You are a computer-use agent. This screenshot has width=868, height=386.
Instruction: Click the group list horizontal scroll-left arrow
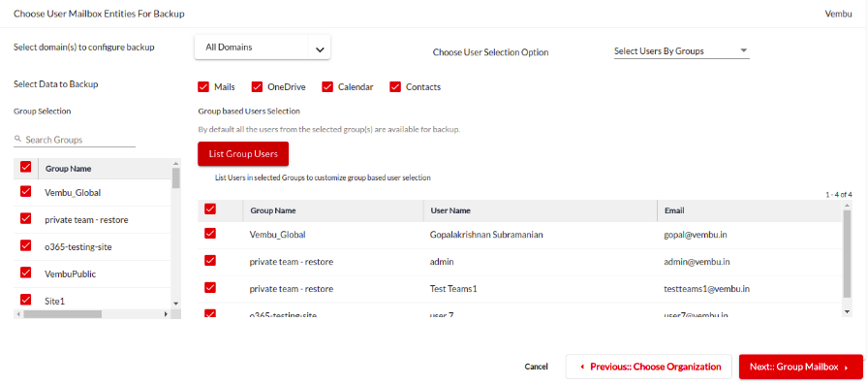[x=18, y=314]
